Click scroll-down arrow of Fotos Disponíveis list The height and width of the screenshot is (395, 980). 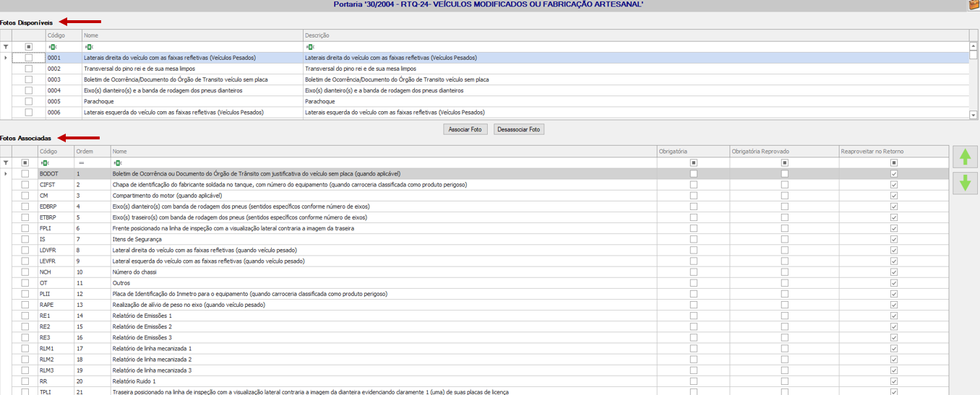click(973, 115)
